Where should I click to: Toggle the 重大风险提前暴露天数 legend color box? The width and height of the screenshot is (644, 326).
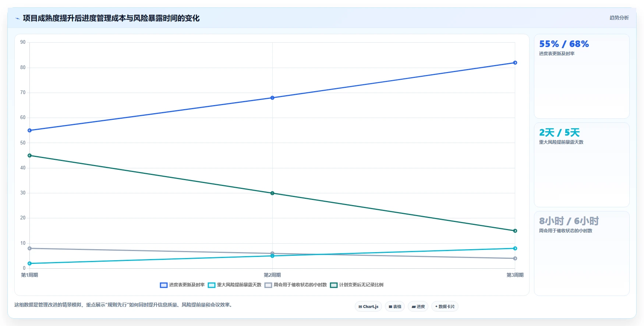point(212,285)
